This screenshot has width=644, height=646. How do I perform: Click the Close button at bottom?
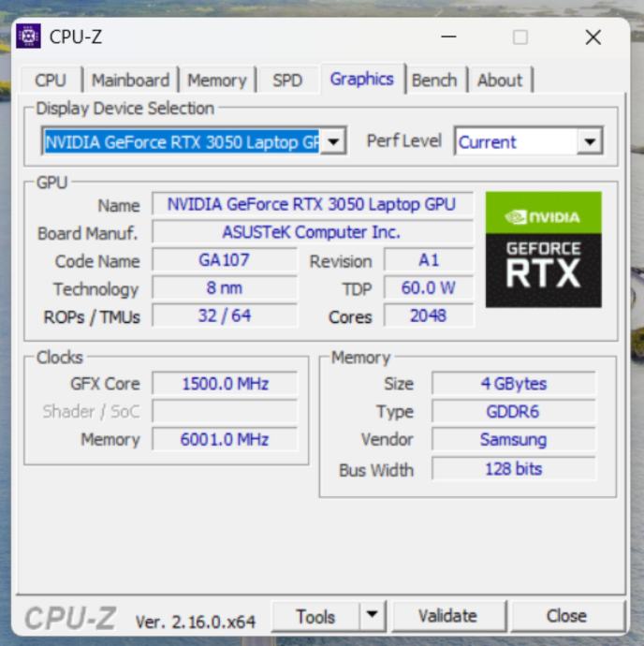point(566,616)
